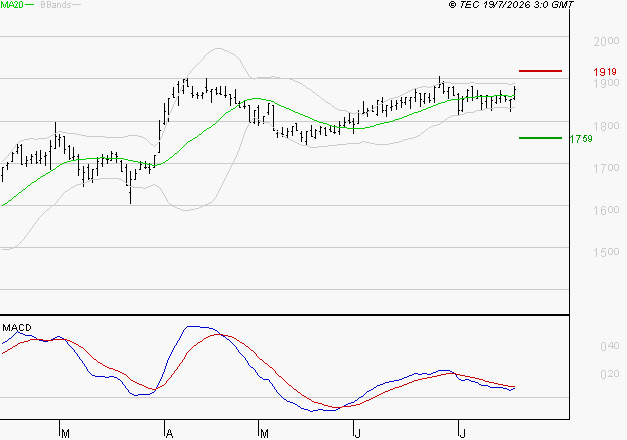Click the 2000 price axis label
This screenshot has width=627, height=440.
[606, 41]
